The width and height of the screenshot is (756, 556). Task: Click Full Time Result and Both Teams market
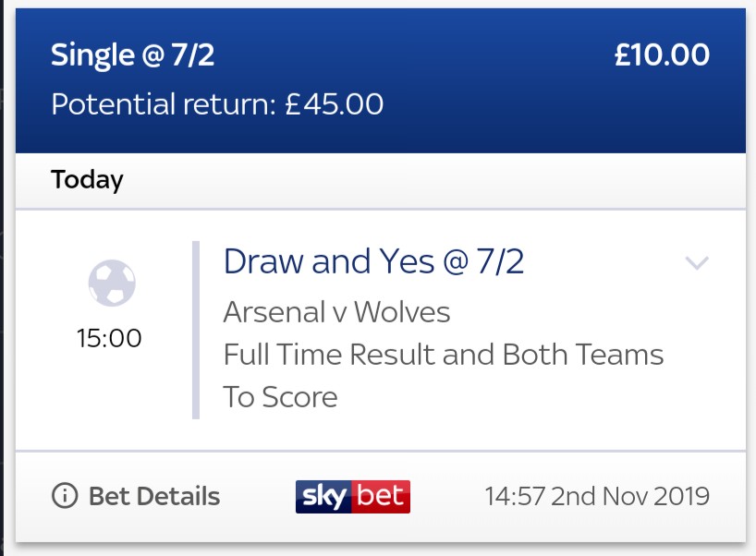443,355
